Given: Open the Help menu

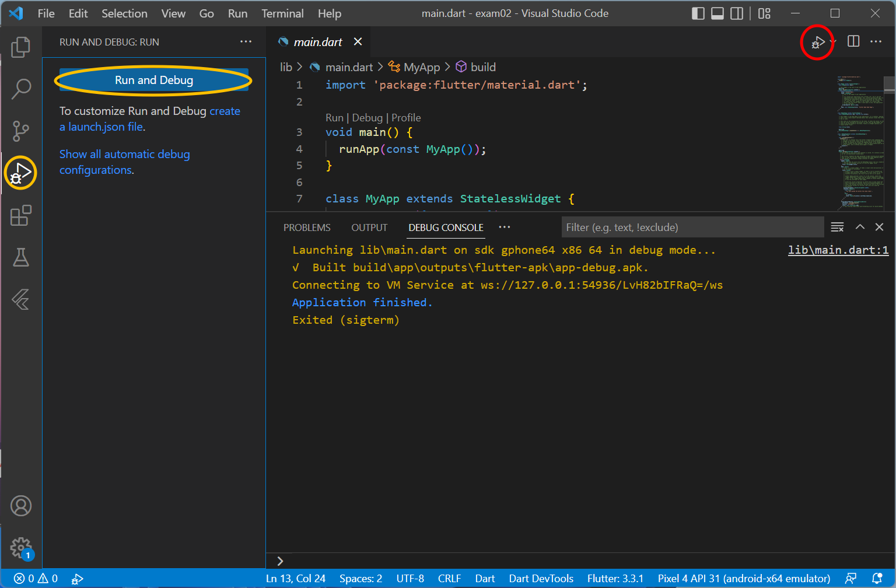Looking at the screenshot, I should [x=330, y=13].
